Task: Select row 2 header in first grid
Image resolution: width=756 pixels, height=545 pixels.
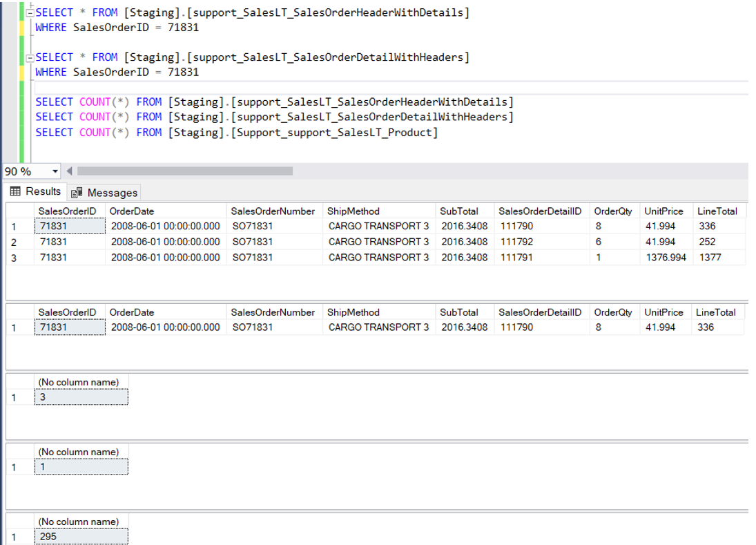Action: click(x=14, y=242)
